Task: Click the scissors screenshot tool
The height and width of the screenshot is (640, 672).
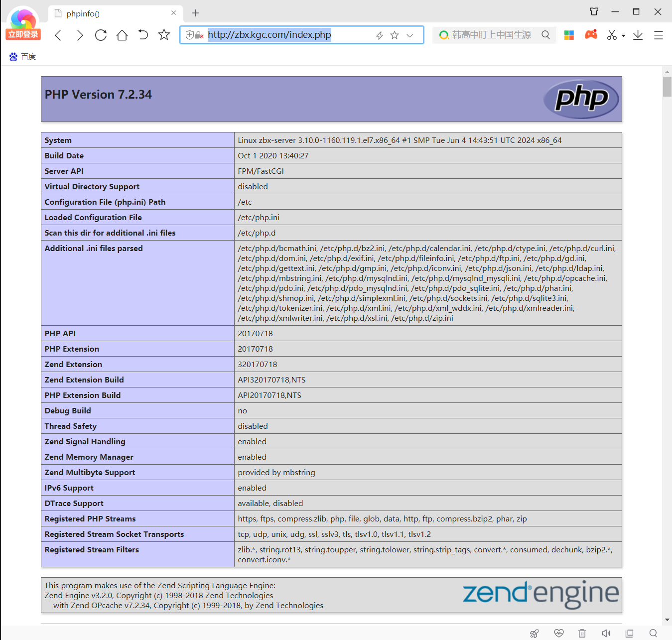Action: point(612,35)
